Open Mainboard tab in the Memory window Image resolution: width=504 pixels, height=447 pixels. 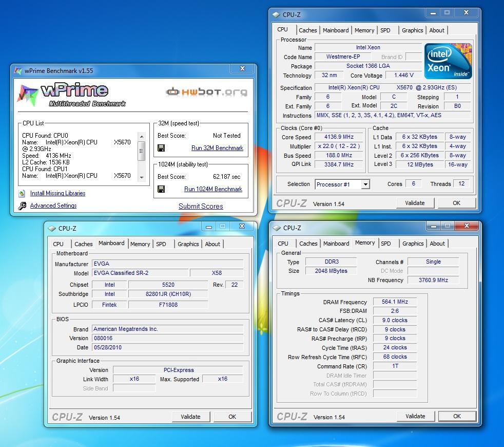click(x=336, y=244)
